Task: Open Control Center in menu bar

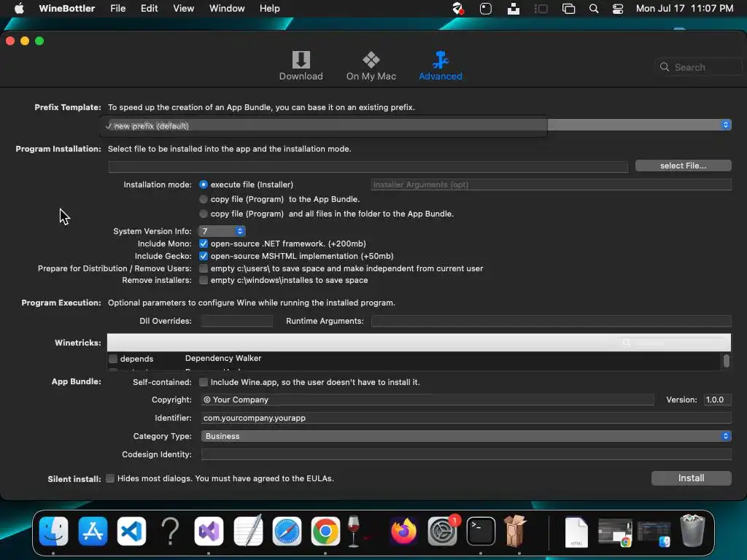Action: (617, 9)
